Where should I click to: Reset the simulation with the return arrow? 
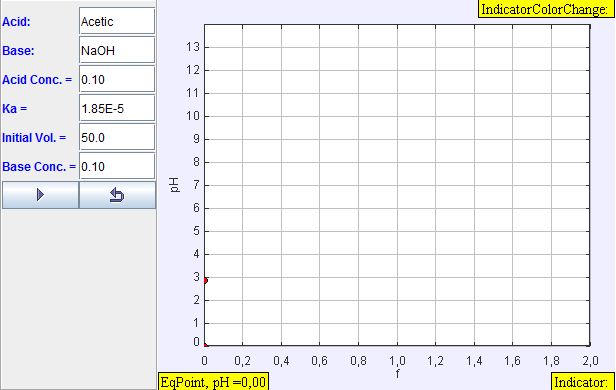(x=117, y=195)
